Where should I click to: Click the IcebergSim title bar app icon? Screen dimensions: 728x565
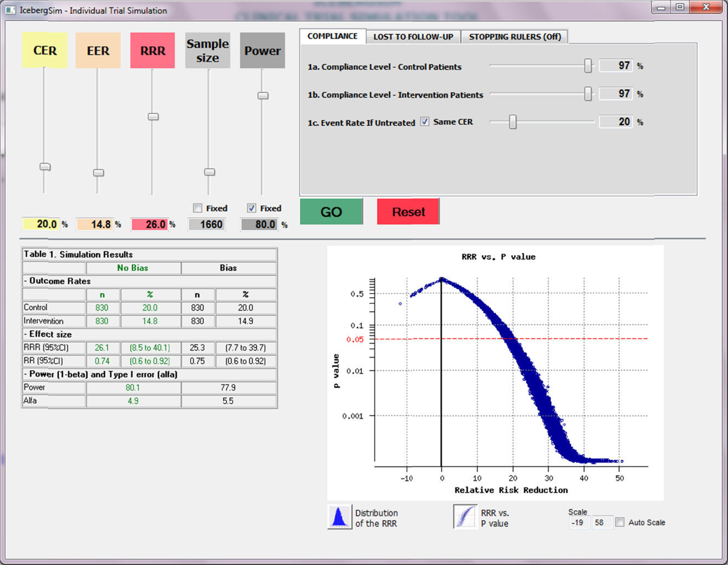pos(10,10)
